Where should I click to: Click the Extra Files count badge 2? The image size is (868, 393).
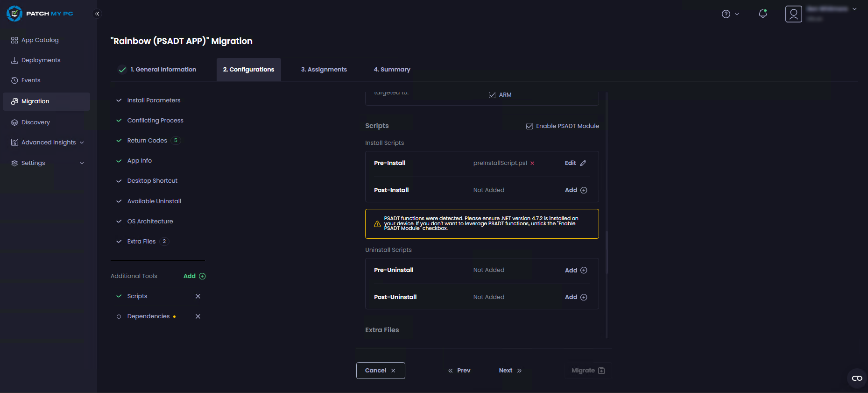tap(164, 242)
